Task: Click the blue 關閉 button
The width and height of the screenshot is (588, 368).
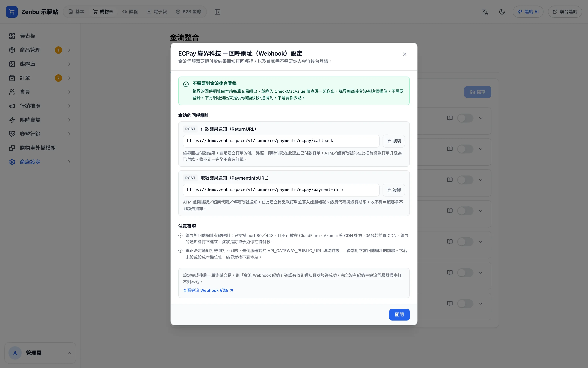Action: tap(399, 315)
